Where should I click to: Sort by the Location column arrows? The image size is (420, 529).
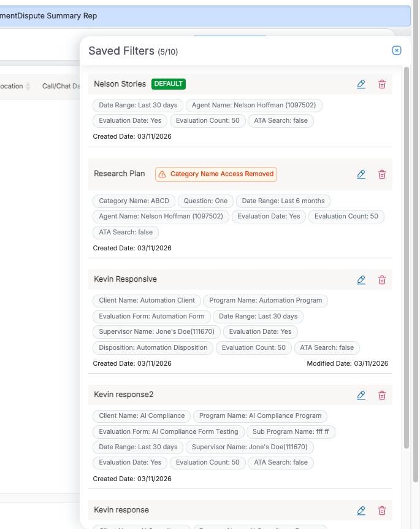pos(28,87)
